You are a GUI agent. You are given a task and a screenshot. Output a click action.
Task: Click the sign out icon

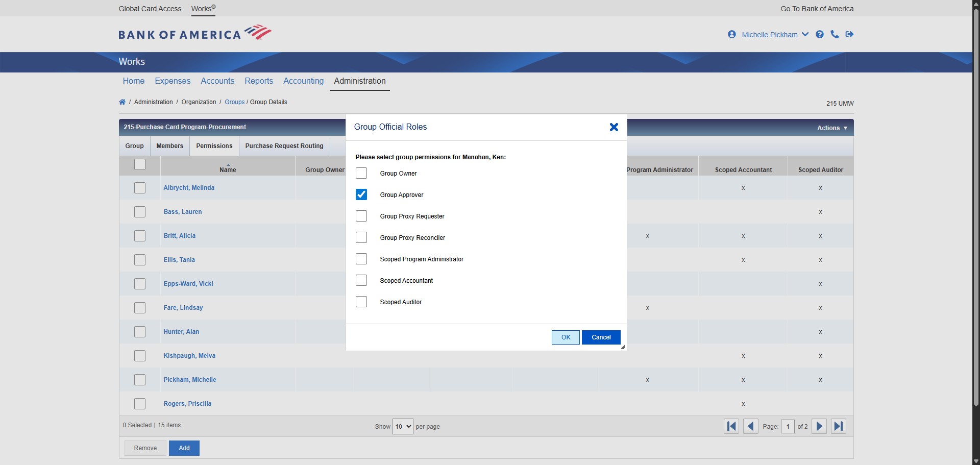[849, 35]
